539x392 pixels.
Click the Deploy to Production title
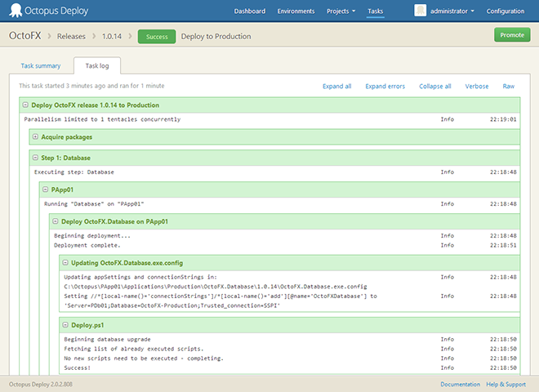[216, 37]
